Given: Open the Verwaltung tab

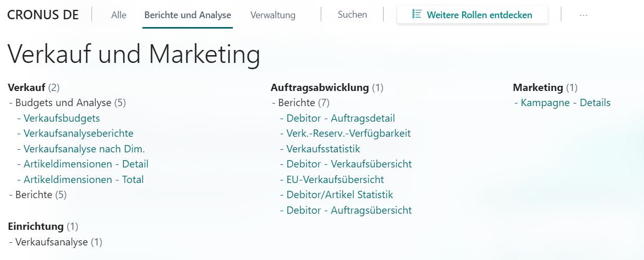Looking at the screenshot, I should [x=273, y=15].
